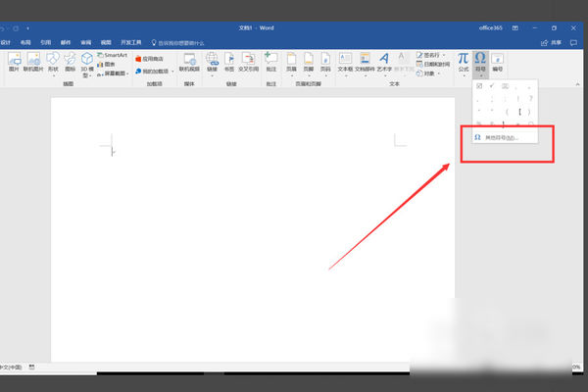Switch to the Developer (开发工具) tab
The height and width of the screenshot is (392, 588).
(x=131, y=42)
